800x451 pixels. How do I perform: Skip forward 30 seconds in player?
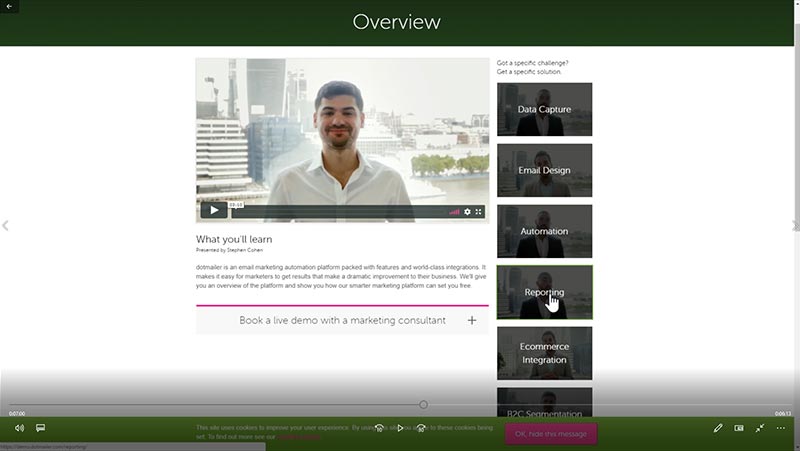(421, 428)
